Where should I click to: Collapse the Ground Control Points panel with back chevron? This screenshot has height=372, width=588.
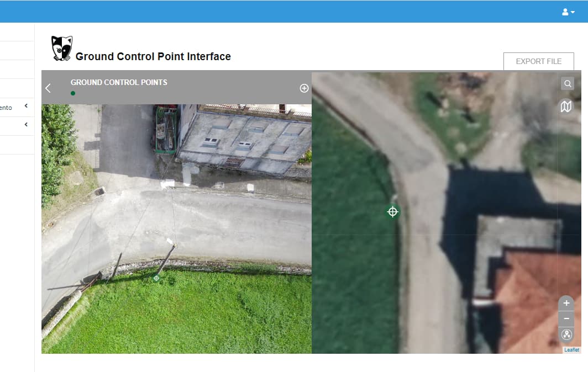click(48, 88)
